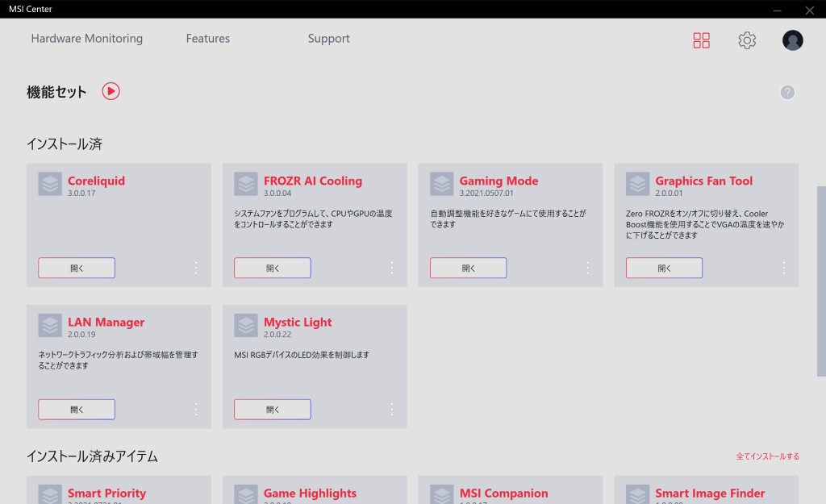This screenshot has width=826, height=504.
Task: Open Coreliquid with its 開く button
Action: (x=77, y=268)
